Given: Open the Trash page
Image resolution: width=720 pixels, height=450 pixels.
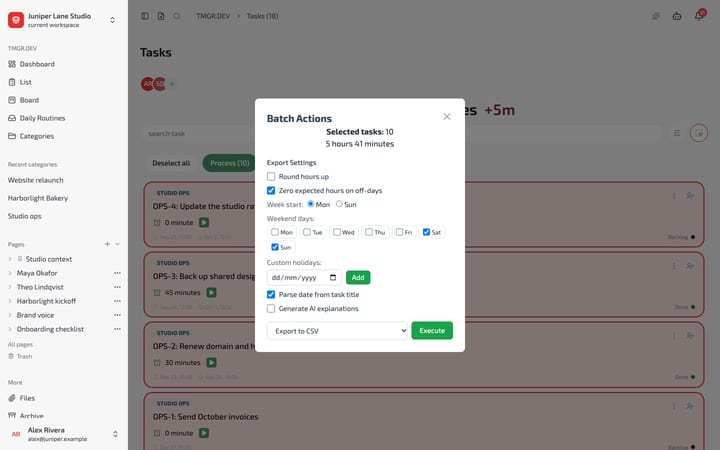Looking at the screenshot, I should click(20, 356).
